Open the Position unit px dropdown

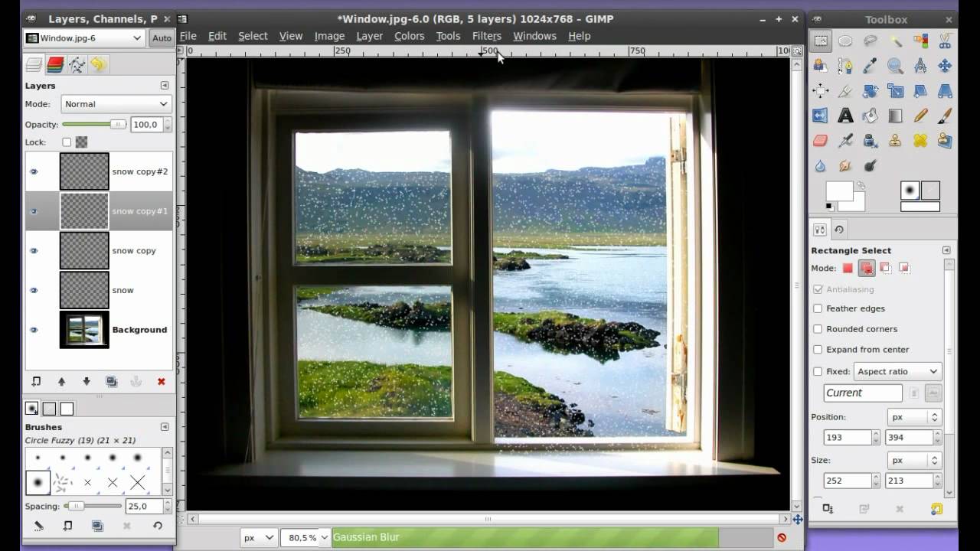pos(913,417)
